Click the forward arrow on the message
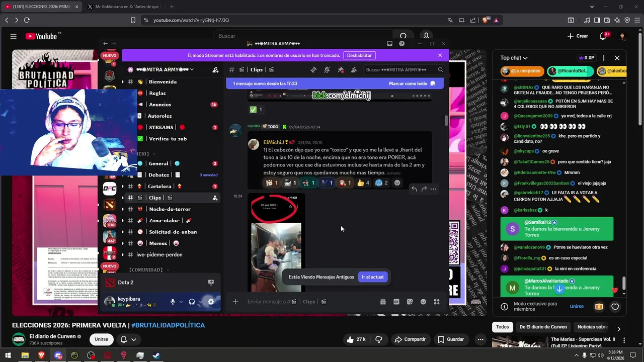Screen dimensions: 644x362 [424, 189]
